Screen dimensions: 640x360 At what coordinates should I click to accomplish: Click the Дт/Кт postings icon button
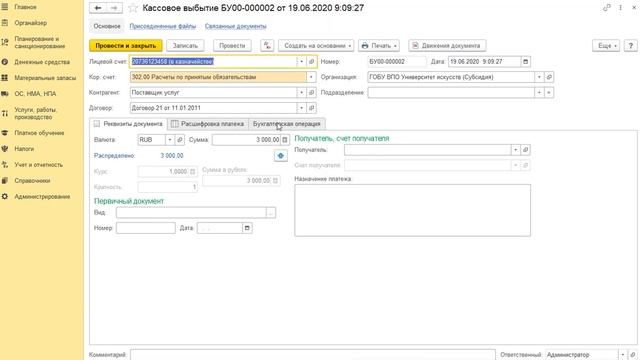pyautogui.click(x=267, y=45)
